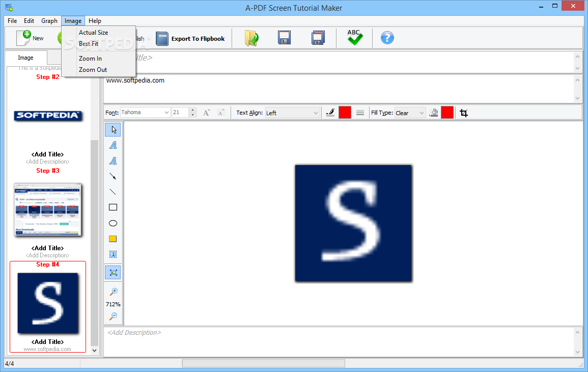
Task: Open the Edit menu
Action: 29,21
